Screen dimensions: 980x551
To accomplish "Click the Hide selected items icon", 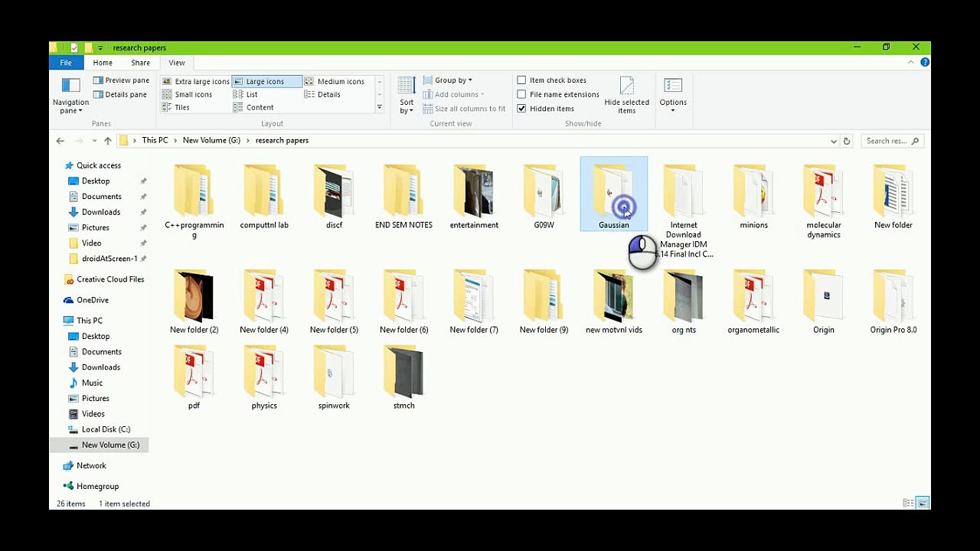I will [x=626, y=95].
